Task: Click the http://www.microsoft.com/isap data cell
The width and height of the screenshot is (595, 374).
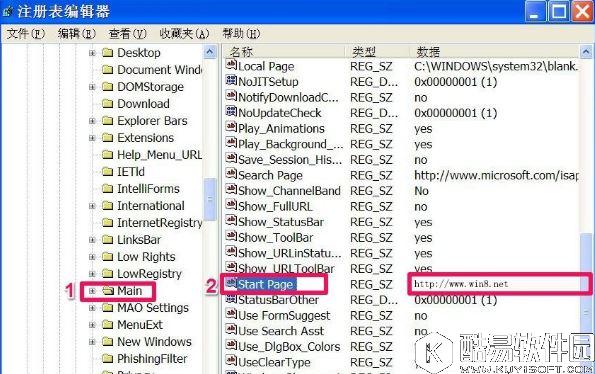Action: click(496, 176)
